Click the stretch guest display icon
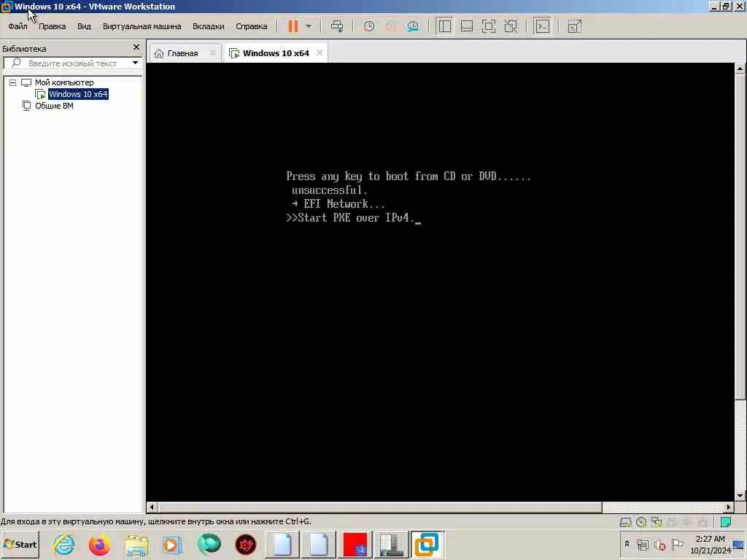Image resolution: width=747 pixels, height=560 pixels. point(575,26)
